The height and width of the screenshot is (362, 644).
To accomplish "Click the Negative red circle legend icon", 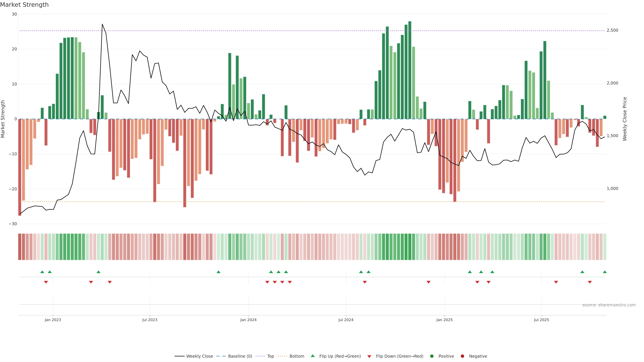I will click(462, 356).
